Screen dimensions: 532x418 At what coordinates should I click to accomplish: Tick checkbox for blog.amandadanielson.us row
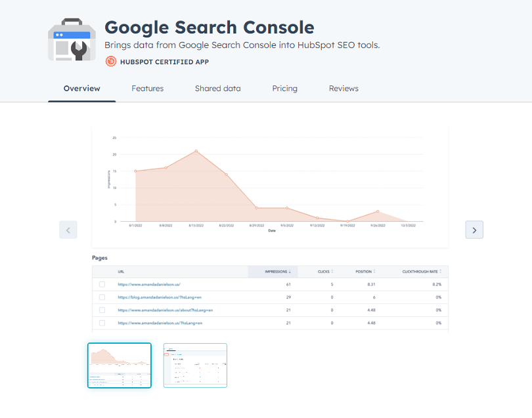pyautogui.click(x=102, y=297)
